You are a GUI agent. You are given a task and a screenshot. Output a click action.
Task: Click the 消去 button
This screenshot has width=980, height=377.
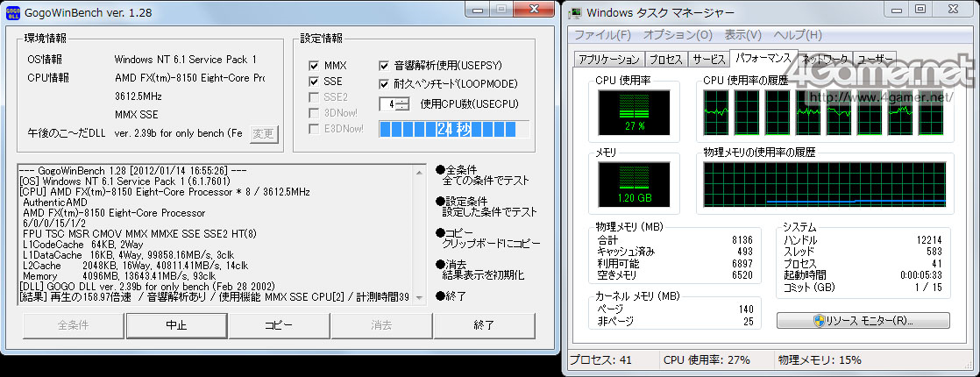click(381, 325)
